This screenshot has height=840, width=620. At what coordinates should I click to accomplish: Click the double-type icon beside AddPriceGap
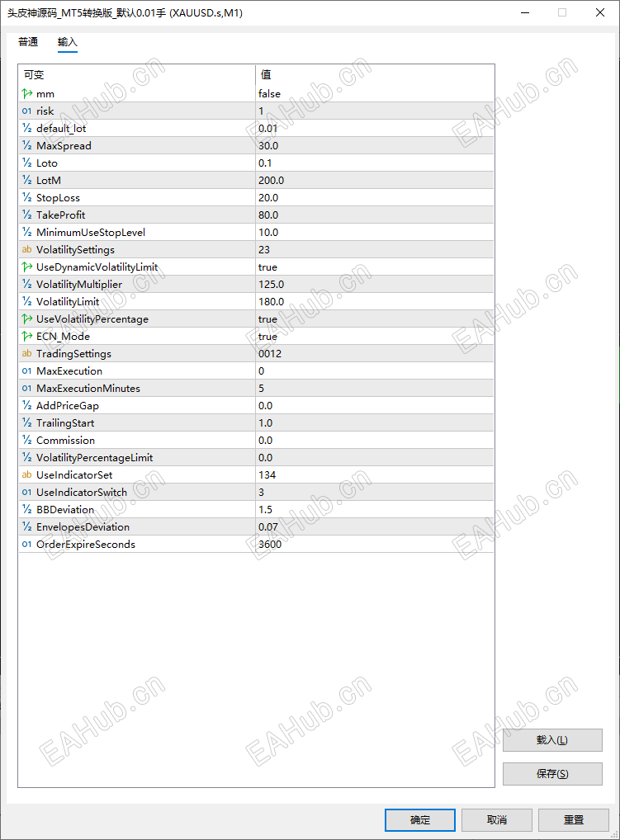(26, 405)
